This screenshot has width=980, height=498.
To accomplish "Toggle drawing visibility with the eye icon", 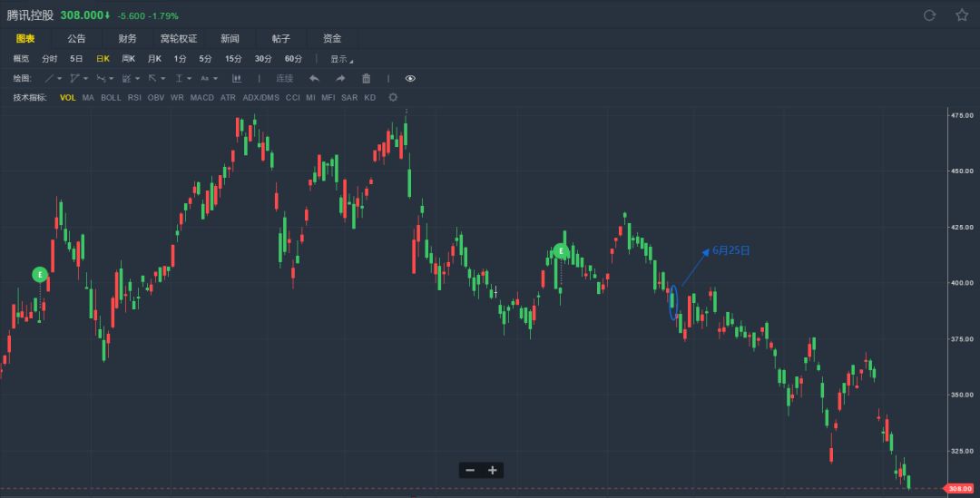I will point(410,79).
